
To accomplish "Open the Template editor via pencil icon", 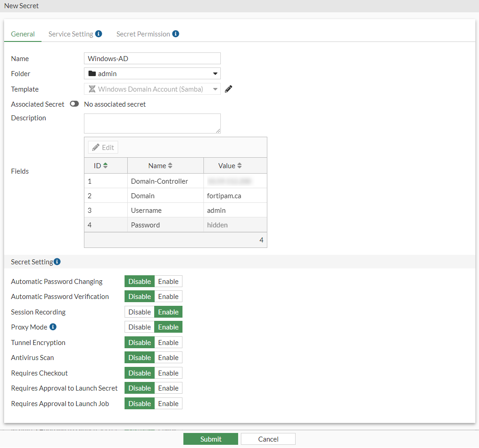I will point(228,89).
